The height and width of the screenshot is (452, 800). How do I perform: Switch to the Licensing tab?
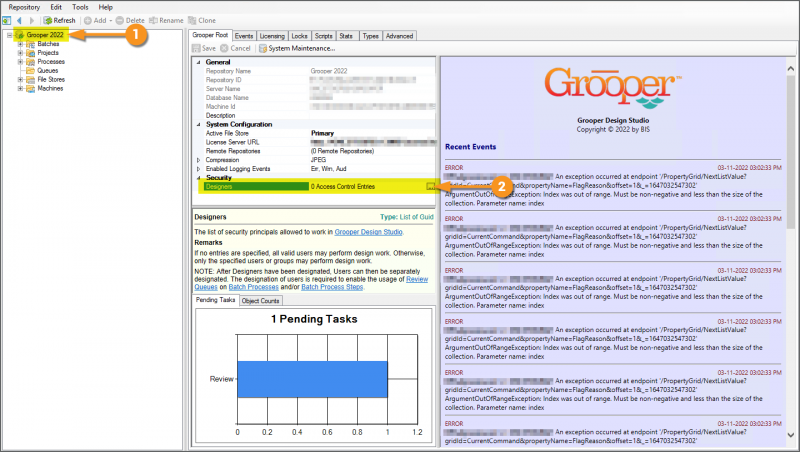coord(272,36)
